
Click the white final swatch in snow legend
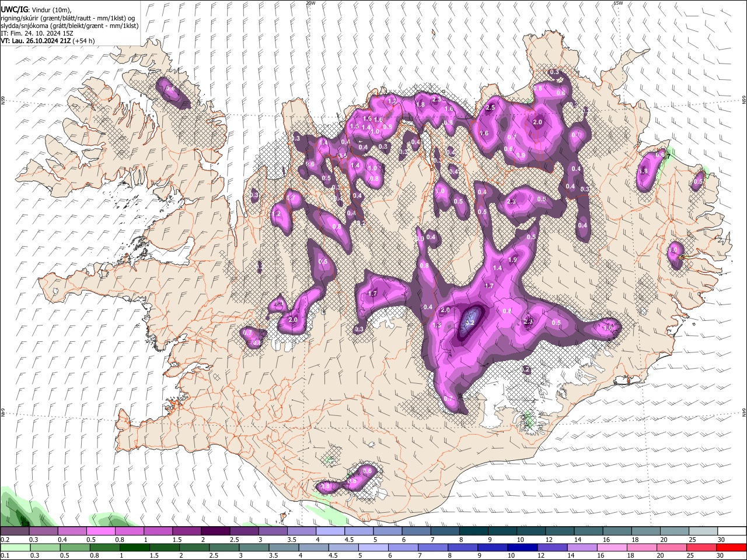coord(732,531)
